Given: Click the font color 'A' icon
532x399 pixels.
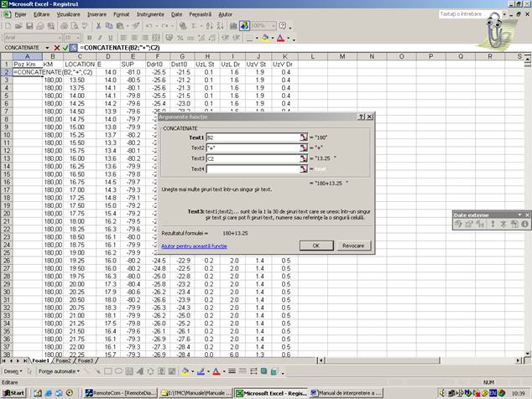Looking at the screenshot, I should coord(281,38).
